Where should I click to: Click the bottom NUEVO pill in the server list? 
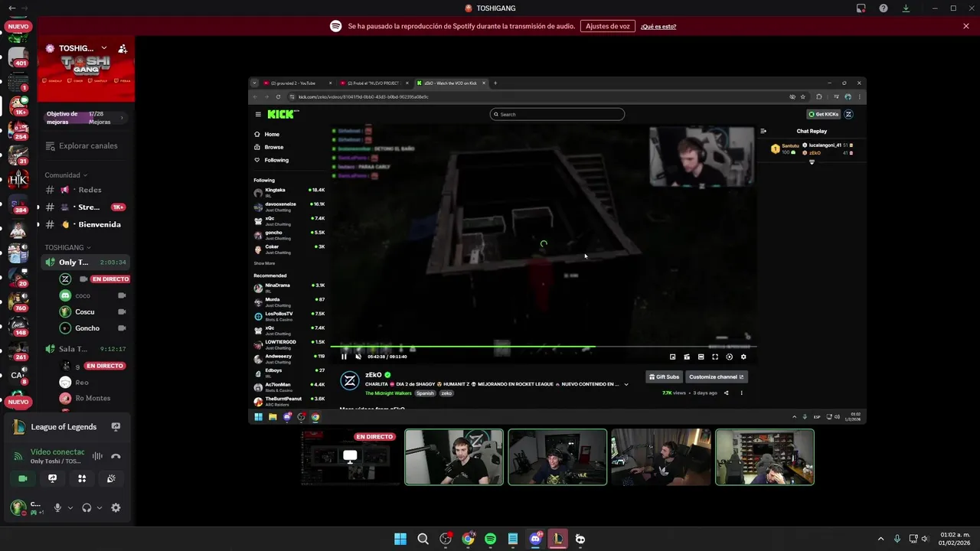click(18, 402)
